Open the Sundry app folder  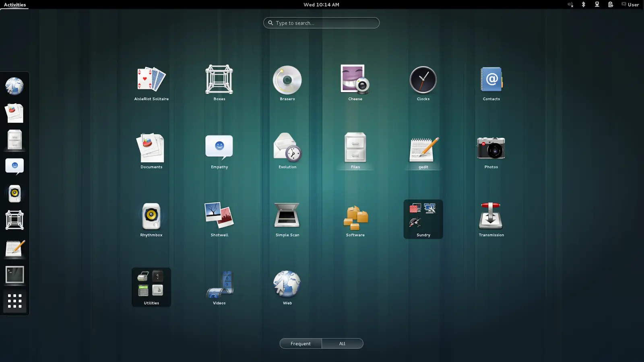click(423, 219)
